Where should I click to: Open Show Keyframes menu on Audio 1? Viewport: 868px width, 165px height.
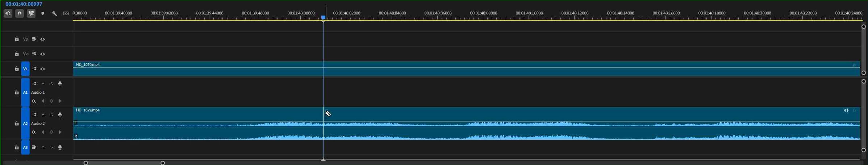[34, 101]
